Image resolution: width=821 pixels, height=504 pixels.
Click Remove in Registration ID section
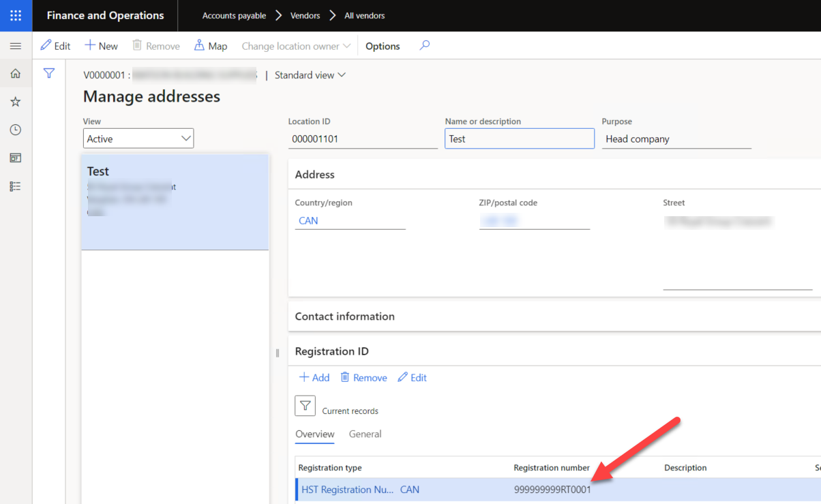[x=363, y=377]
